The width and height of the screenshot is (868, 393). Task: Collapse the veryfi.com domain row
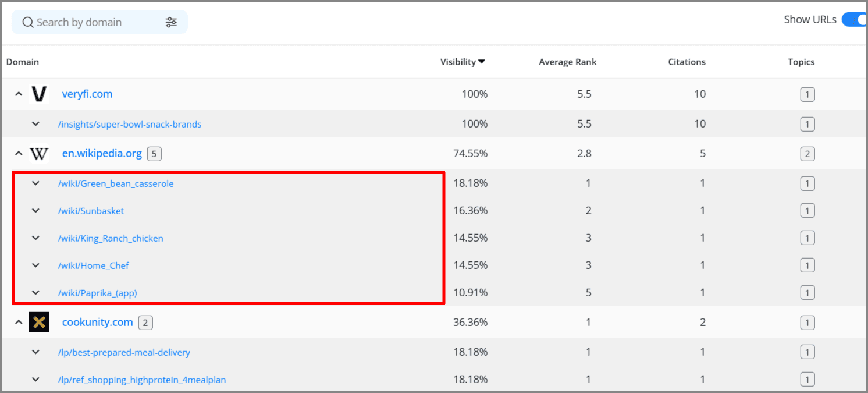(19, 94)
